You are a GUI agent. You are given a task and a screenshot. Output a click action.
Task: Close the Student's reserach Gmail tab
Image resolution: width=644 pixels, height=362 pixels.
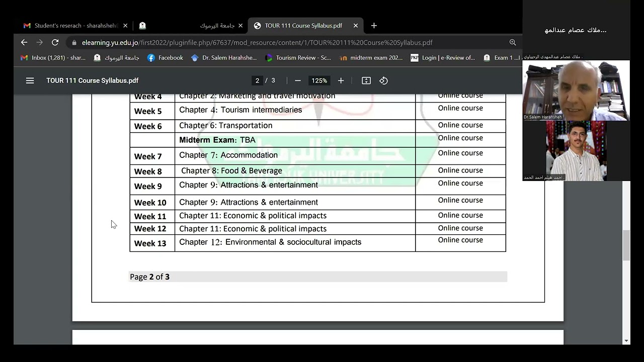(125, 26)
